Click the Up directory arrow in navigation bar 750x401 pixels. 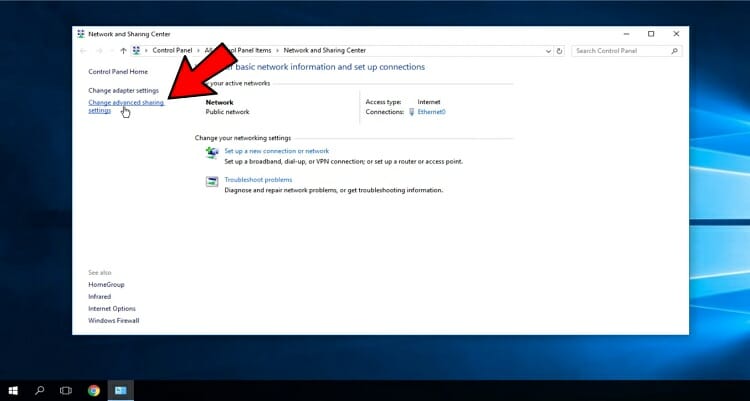pos(123,50)
